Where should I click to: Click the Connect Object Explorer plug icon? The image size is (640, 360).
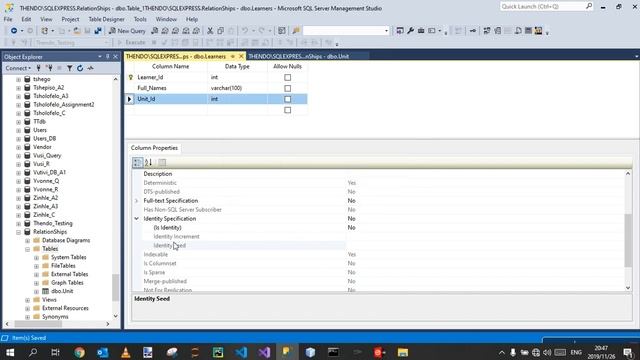pyautogui.click(x=39, y=68)
